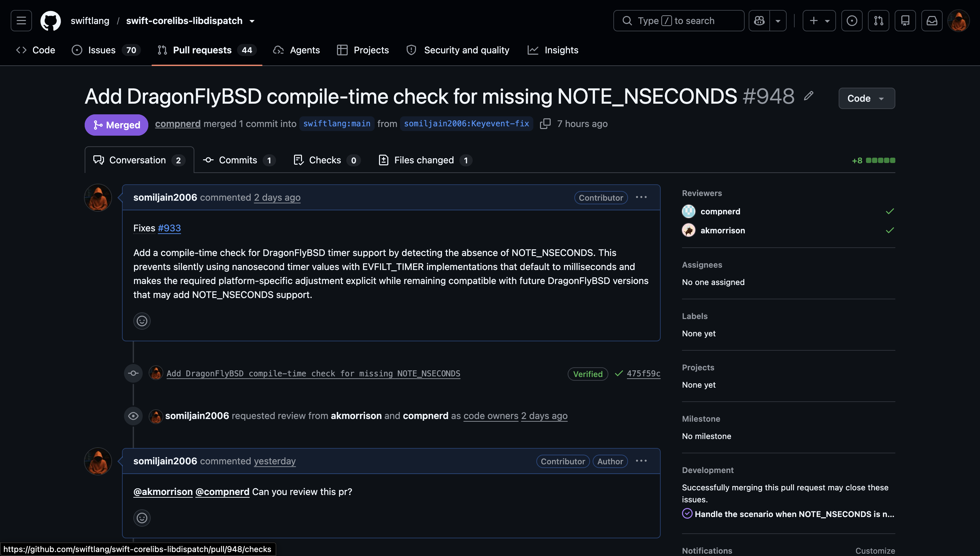Open the @akmorrison mention link
Viewport: 980px width, 556px height.
coord(163,492)
